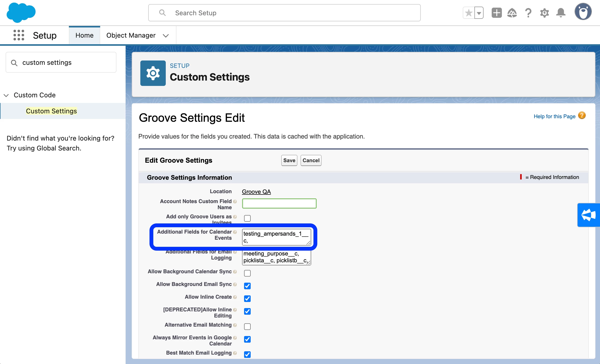Open Trailhead guidance icon

(512, 13)
